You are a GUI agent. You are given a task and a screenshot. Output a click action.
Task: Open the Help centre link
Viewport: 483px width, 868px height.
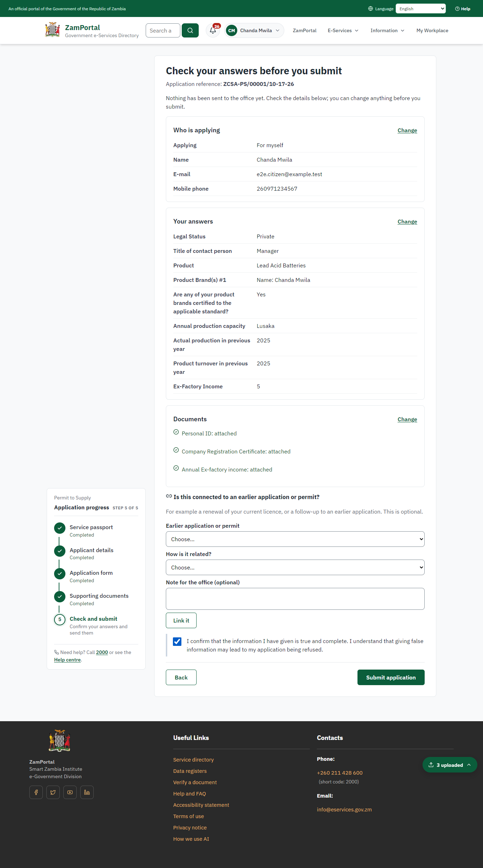68,660
